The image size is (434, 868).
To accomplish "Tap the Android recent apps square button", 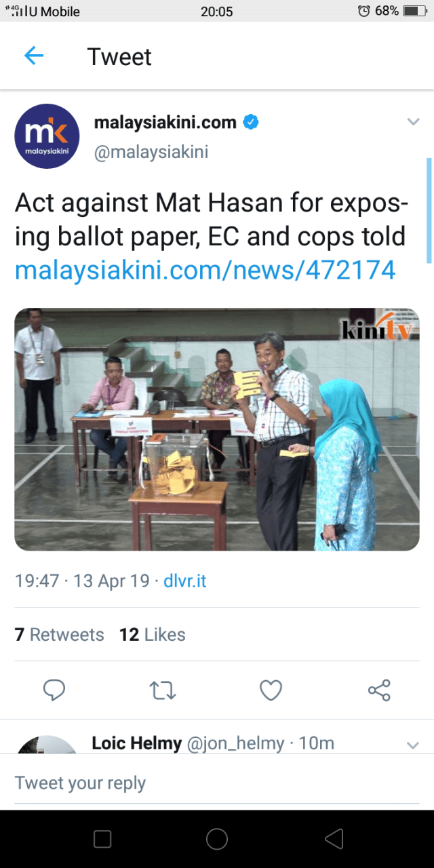I will point(102,839).
